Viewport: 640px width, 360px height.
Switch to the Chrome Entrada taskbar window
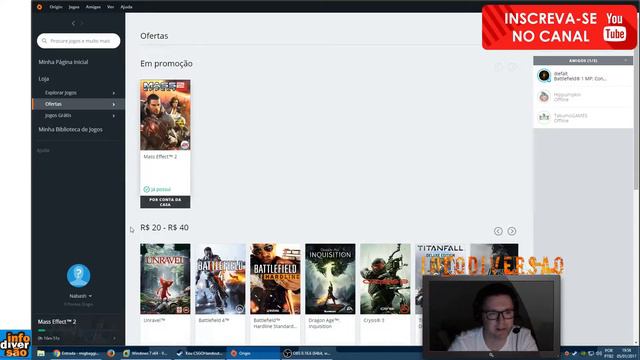coord(76,353)
